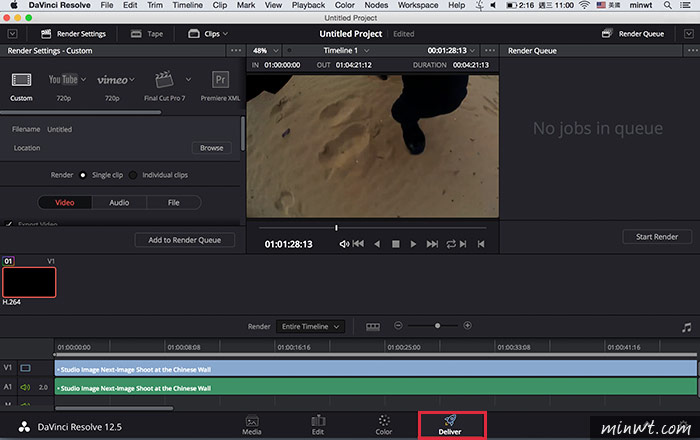
Task: Open the Workspace menu
Action: (x=418, y=5)
